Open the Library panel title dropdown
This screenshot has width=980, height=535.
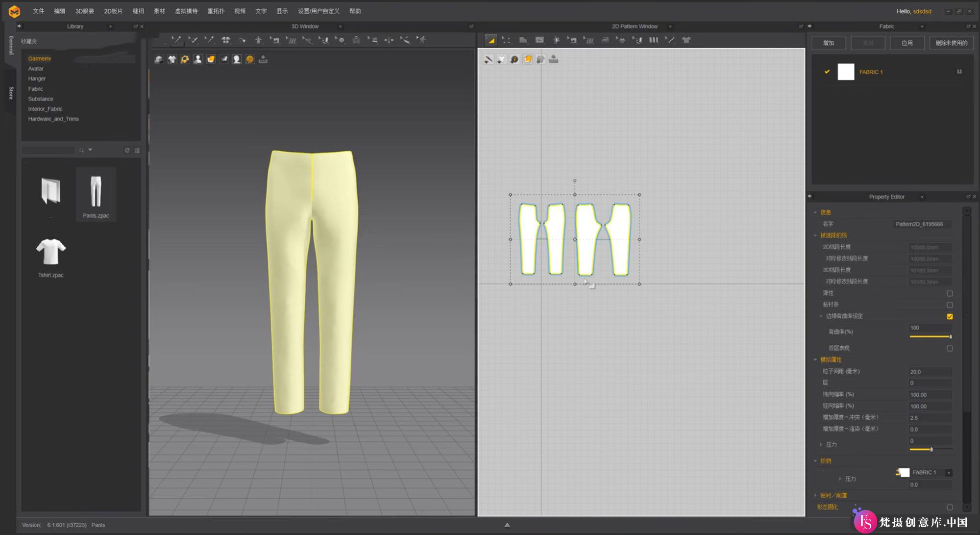pos(110,26)
